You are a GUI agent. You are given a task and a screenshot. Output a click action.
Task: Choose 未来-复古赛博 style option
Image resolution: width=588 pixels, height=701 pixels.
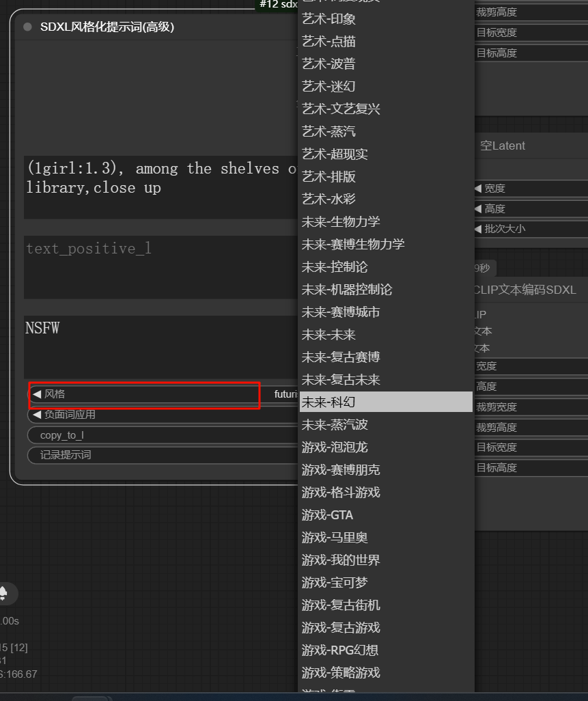pyautogui.click(x=386, y=357)
